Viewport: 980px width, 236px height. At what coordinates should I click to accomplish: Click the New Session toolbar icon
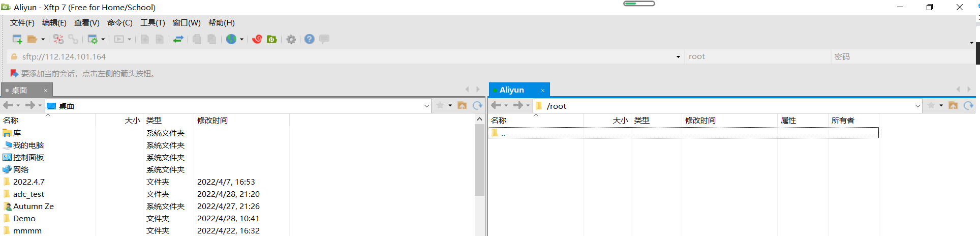coord(17,39)
